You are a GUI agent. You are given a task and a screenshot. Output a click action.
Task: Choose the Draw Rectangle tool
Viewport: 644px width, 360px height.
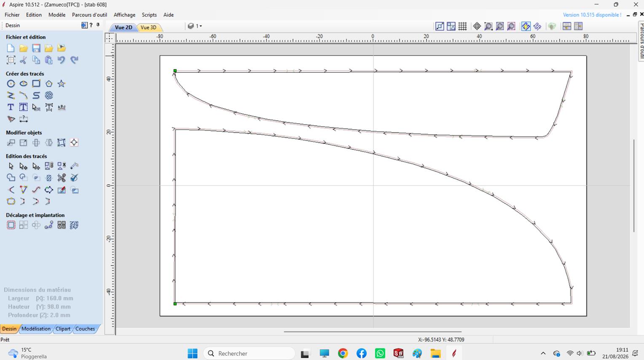(x=36, y=84)
